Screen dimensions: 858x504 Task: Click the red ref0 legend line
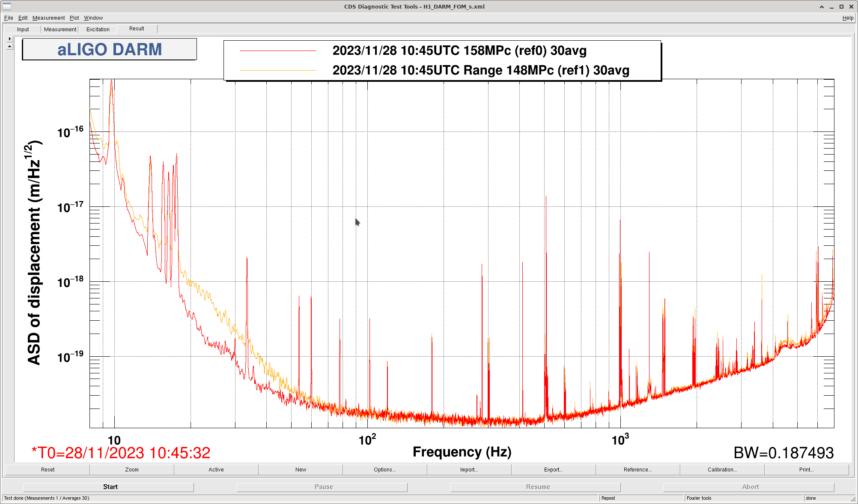[278, 51]
